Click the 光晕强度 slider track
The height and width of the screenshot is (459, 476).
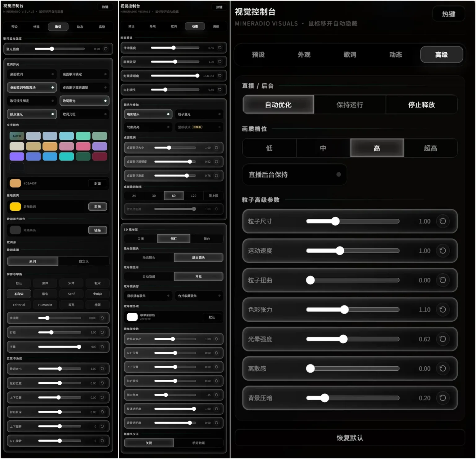[353, 339]
